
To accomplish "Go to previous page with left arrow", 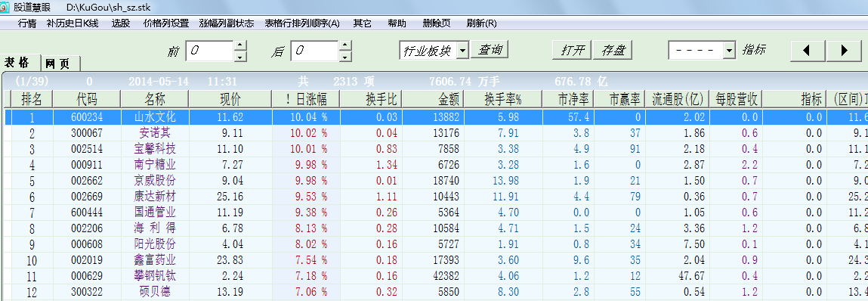I will pyautogui.click(x=807, y=51).
